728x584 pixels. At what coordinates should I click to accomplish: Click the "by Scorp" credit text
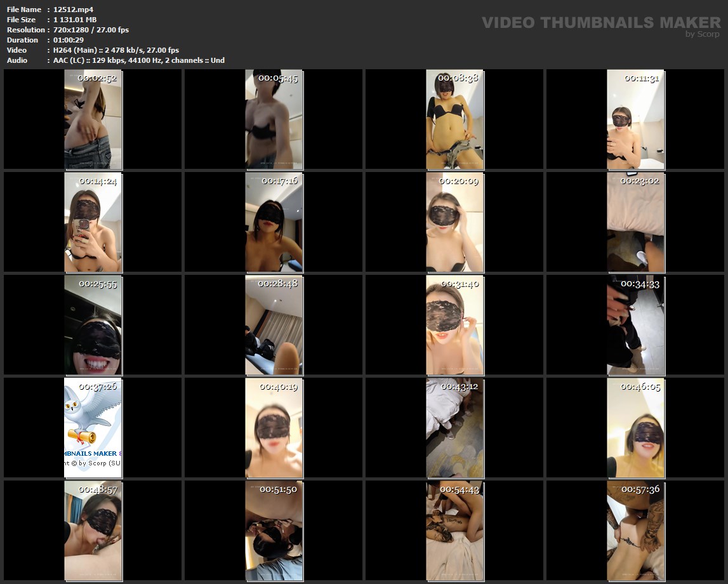click(x=702, y=34)
